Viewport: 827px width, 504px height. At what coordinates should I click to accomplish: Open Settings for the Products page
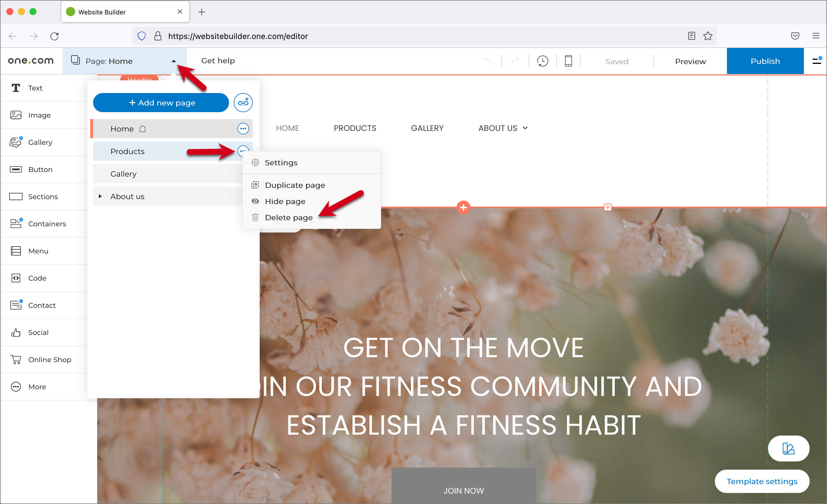point(281,163)
